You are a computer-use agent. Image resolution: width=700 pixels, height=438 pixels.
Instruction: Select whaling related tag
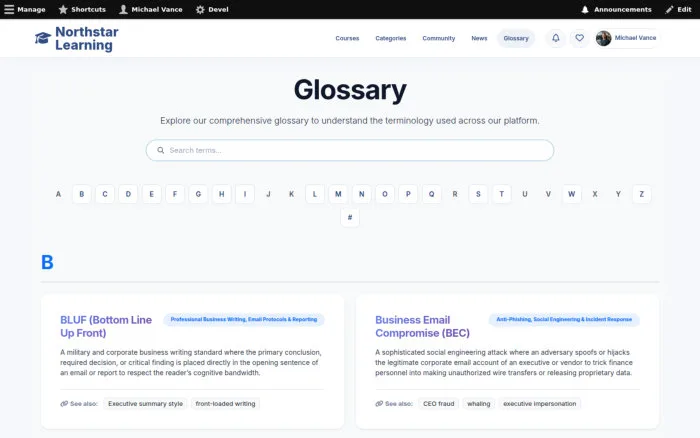tap(479, 404)
